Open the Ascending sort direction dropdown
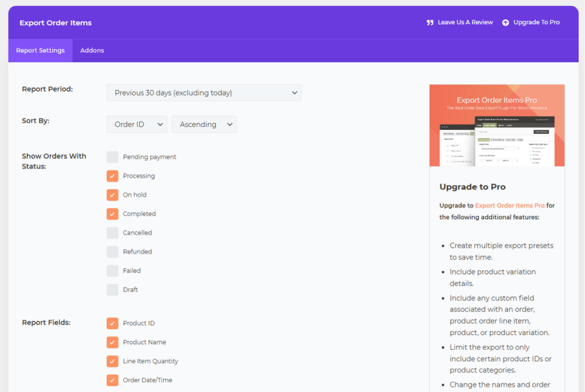This screenshot has height=392, width=585. [x=204, y=124]
